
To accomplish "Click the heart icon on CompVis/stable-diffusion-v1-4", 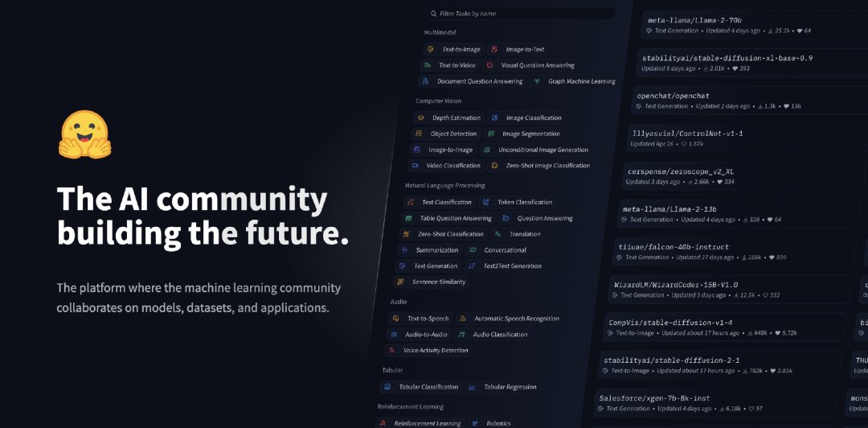I will pos(777,333).
